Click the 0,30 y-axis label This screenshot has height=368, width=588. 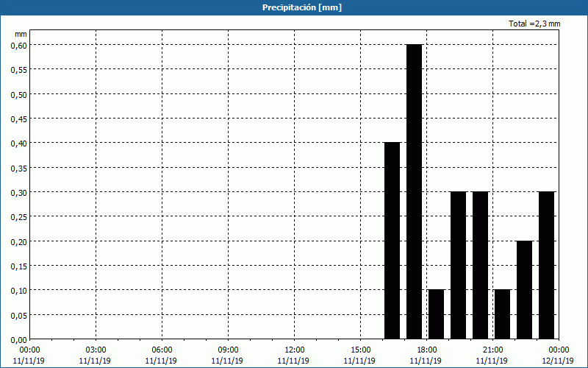19,192
